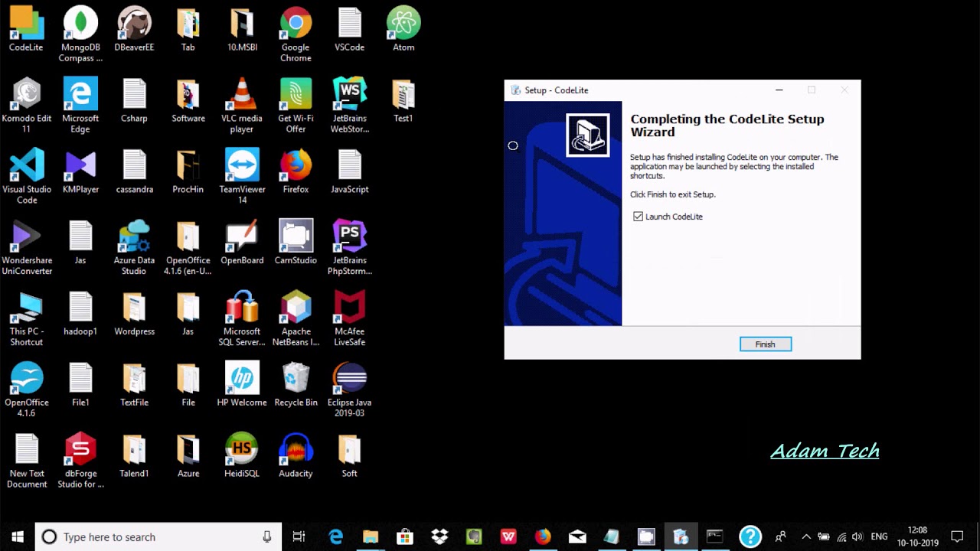Select JetBrains PhpStorm desktop icon
980x551 pixels.
[x=350, y=248]
